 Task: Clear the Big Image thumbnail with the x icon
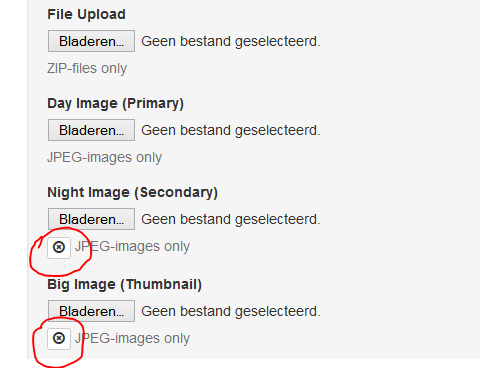[59, 339]
